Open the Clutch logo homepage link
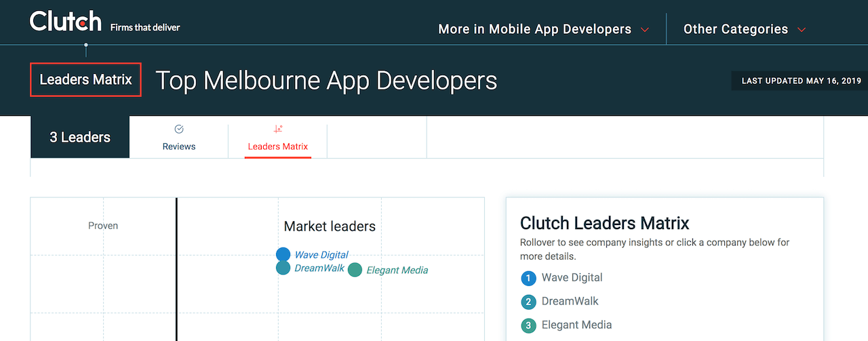Image resolution: width=868 pixels, height=341 pixels. point(66,22)
